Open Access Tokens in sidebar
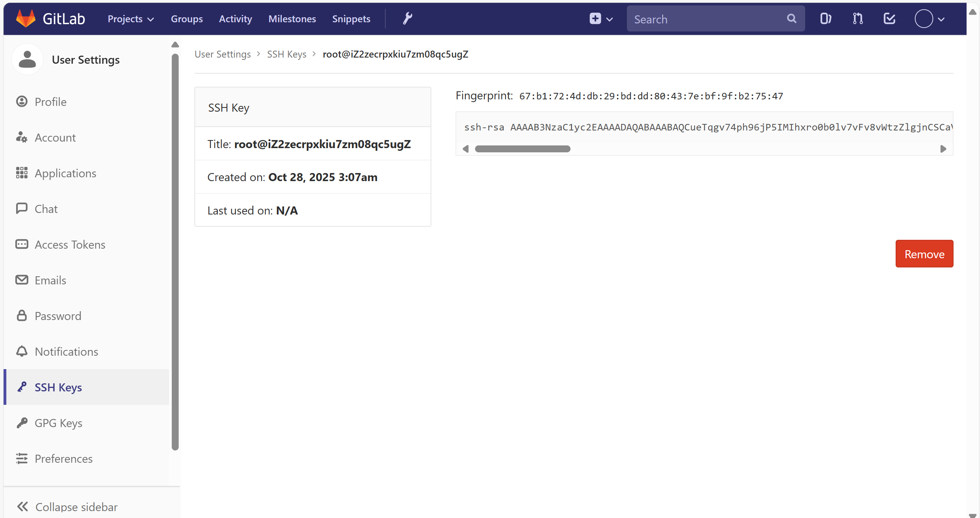 (70, 244)
